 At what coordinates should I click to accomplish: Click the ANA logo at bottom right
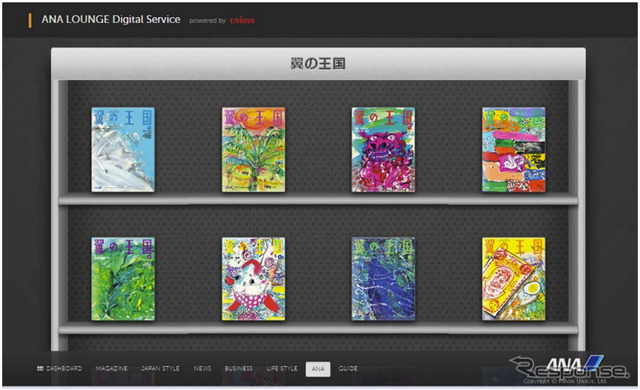tap(573, 363)
